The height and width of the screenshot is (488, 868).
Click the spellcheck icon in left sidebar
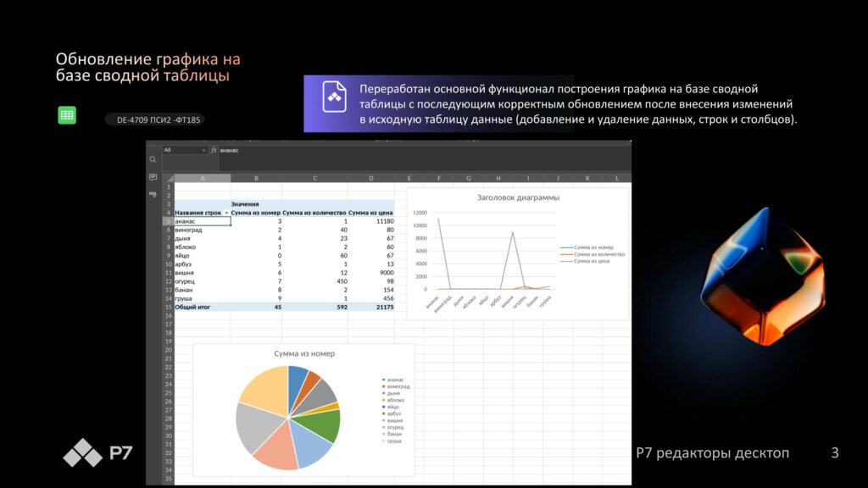pyautogui.click(x=153, y=194)
